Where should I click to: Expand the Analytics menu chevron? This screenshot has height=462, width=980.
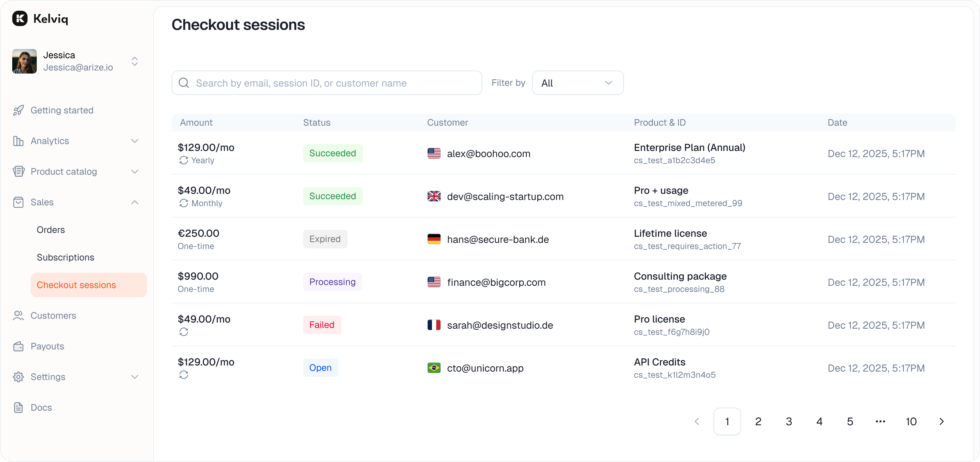click(x=135, y=141)
